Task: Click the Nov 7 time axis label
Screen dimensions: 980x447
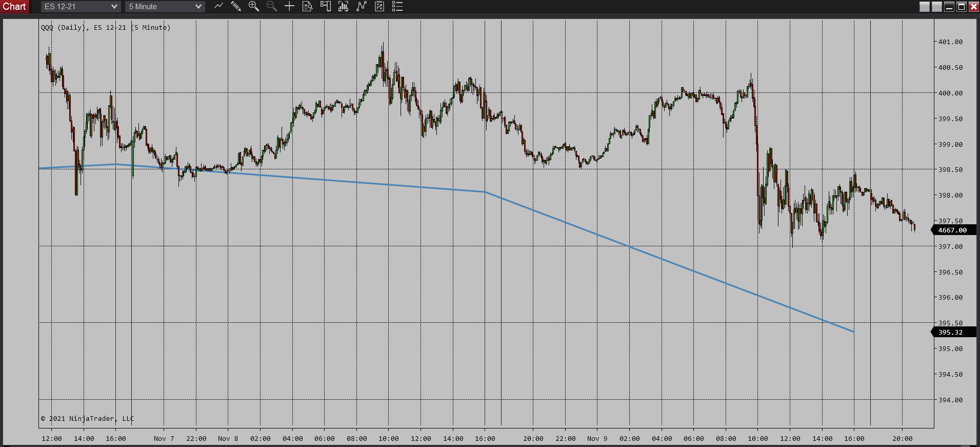Action: pyautogui.click(x=164, y=439)
